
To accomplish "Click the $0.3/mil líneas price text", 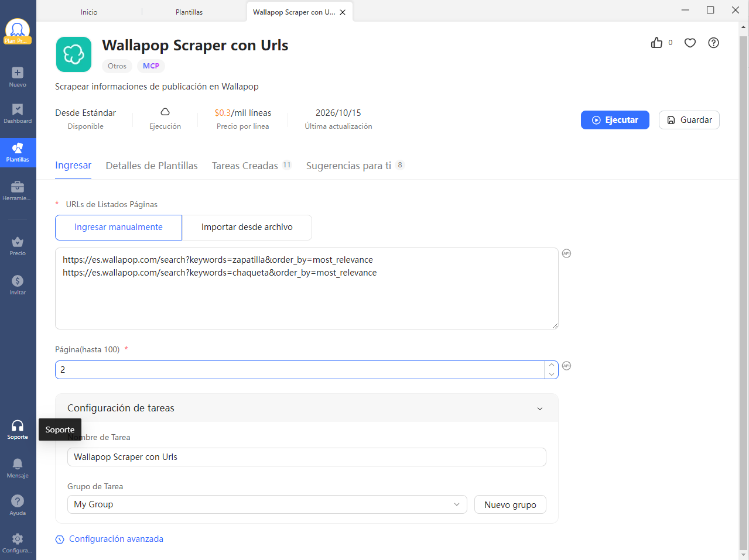I will [x=243, y=113].
